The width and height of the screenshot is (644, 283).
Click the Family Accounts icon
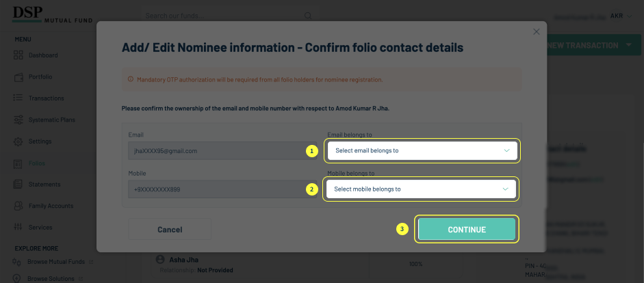tap(18, 206)
